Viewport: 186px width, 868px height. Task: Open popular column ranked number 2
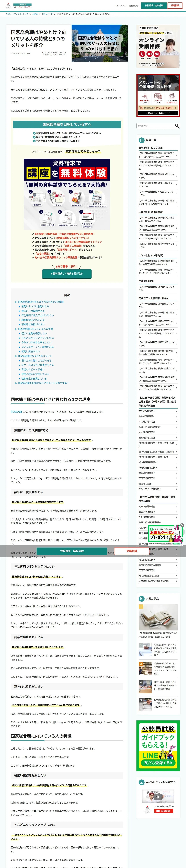click(x=158, y=650)
